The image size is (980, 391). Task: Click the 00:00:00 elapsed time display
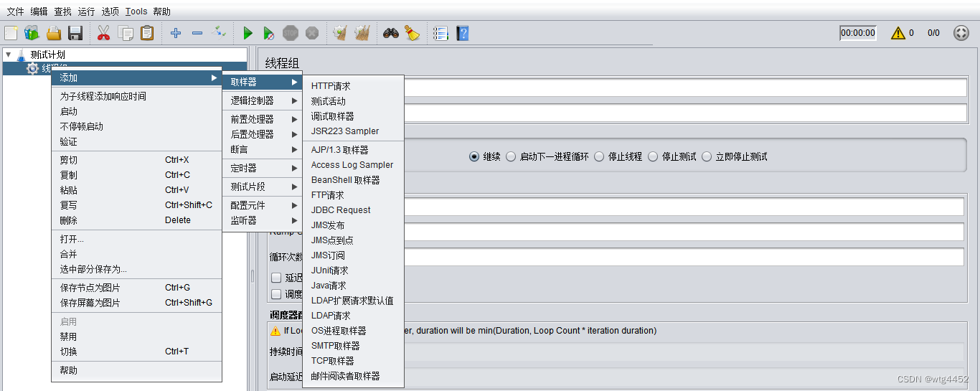pyautogui.click(x=858, y=33)
